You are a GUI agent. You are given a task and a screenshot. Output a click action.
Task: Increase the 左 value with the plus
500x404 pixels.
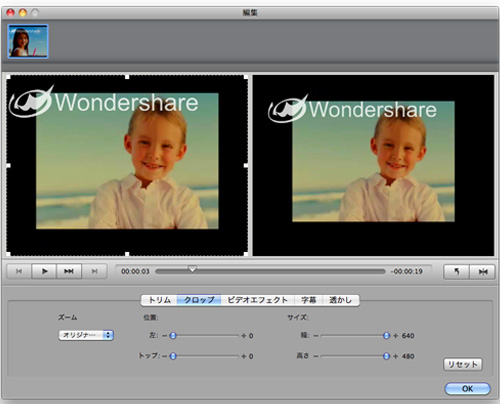244,336
